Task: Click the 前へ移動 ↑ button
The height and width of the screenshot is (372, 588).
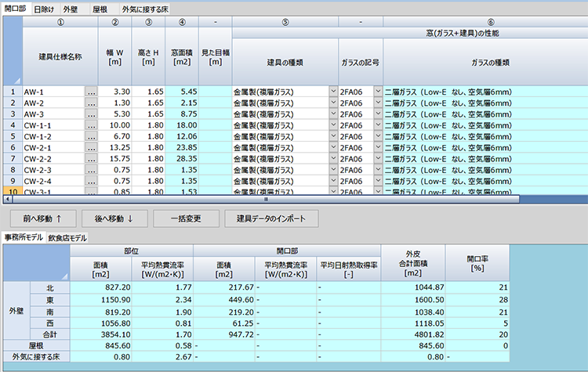Action: [42, 217]
